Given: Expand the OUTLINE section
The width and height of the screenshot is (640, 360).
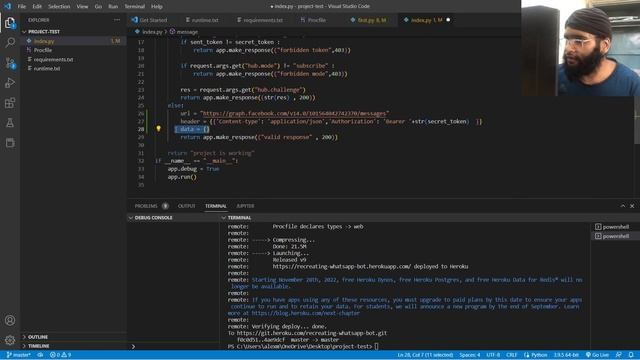Looking at the screenshot, I should pyautogui.click(x=73, y=337).
